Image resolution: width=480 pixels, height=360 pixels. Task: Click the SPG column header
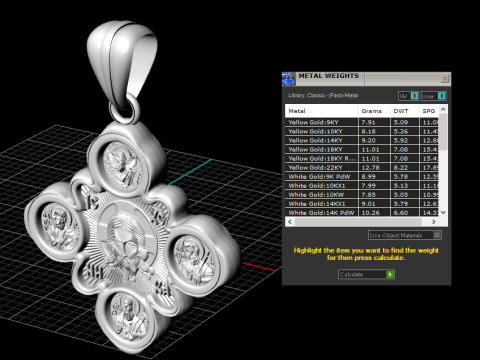click(429, 111)
